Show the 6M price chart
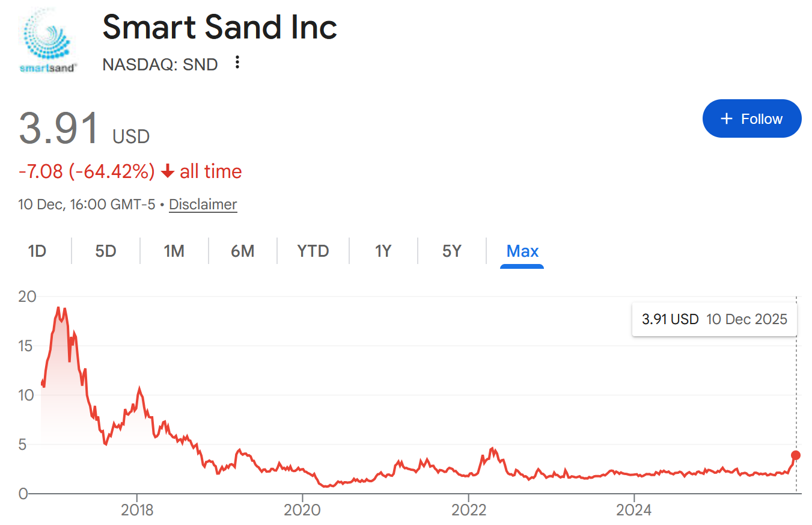Viewport: 812px width, 525px height. coord(243,251)
